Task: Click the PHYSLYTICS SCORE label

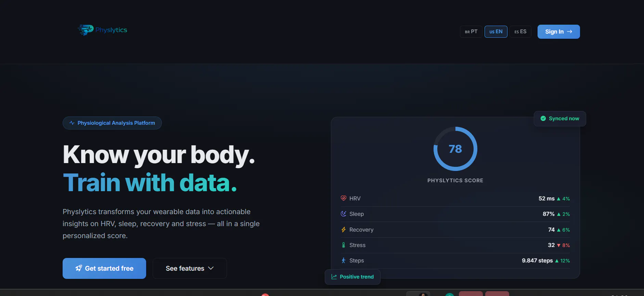Action: [455, 181]
